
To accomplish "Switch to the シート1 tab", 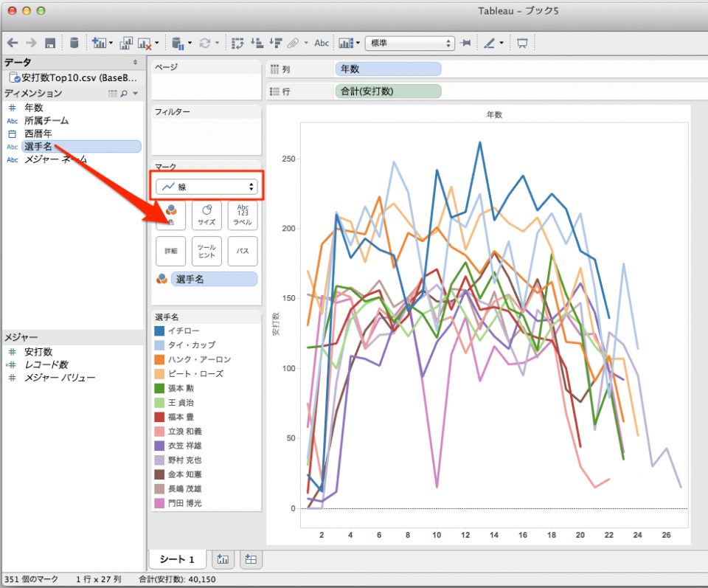I will point(177,559).
